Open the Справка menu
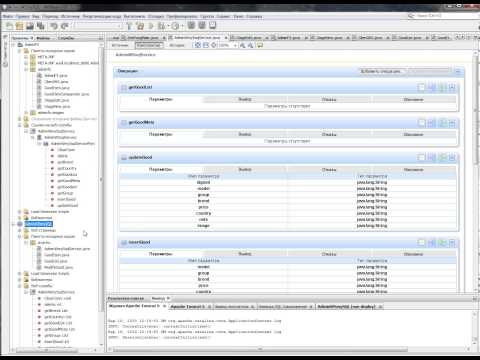The image size is (480, 360). [254, 16]
